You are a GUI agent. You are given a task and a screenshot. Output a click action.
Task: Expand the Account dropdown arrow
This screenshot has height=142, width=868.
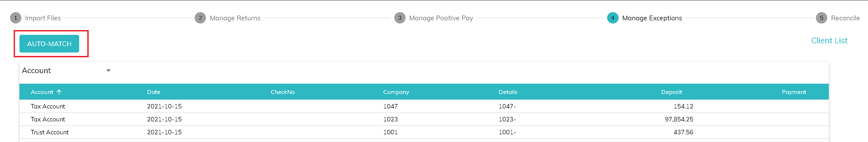tap(108, 71)
